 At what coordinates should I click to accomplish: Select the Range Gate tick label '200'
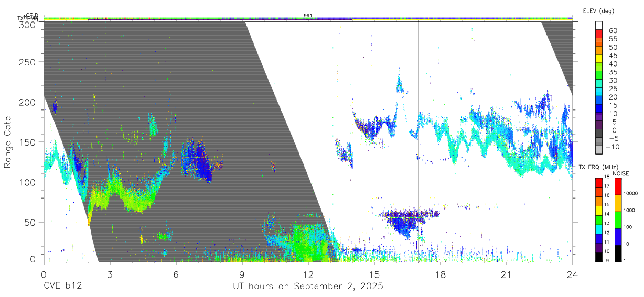28,102
